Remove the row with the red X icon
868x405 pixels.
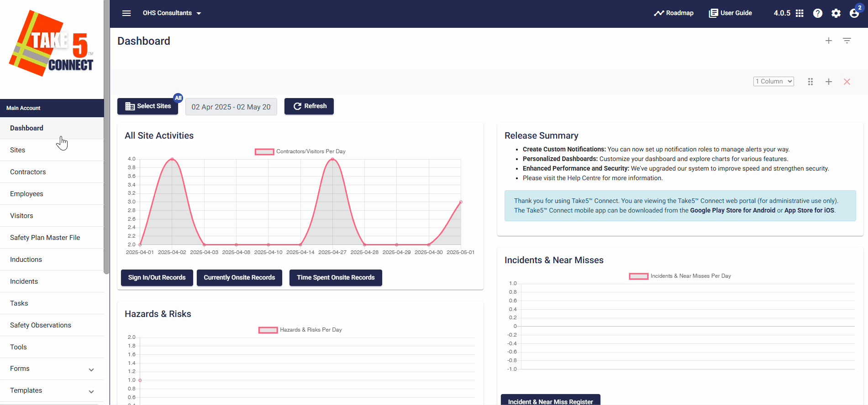pos(847,82)
